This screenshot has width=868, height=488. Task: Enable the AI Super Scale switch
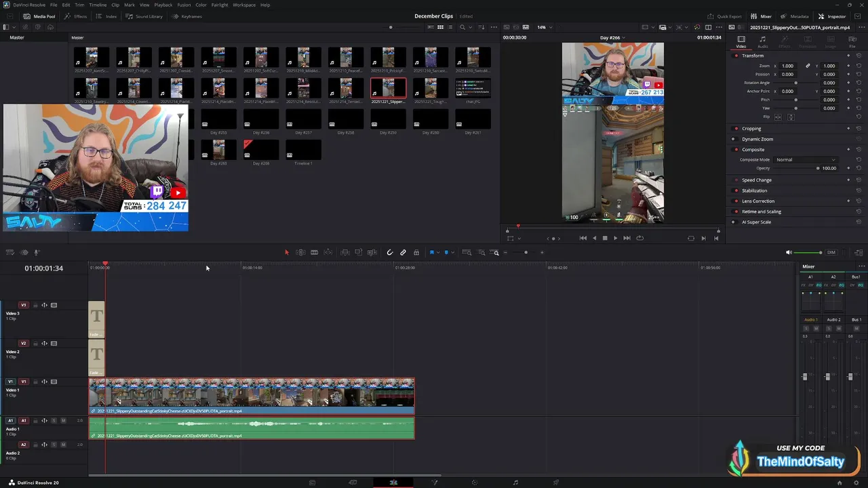tap(734, 222)
